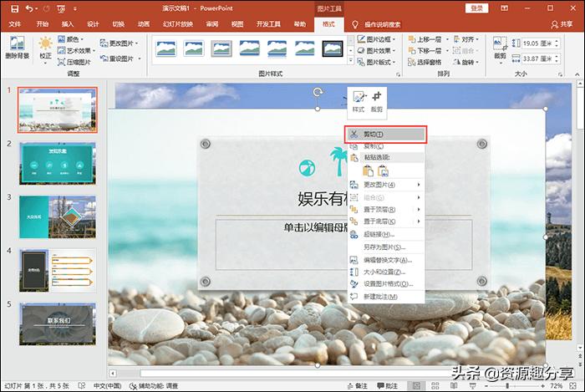
Task: Select slide 3 thumbnail
Action: [x=58, y=217]
